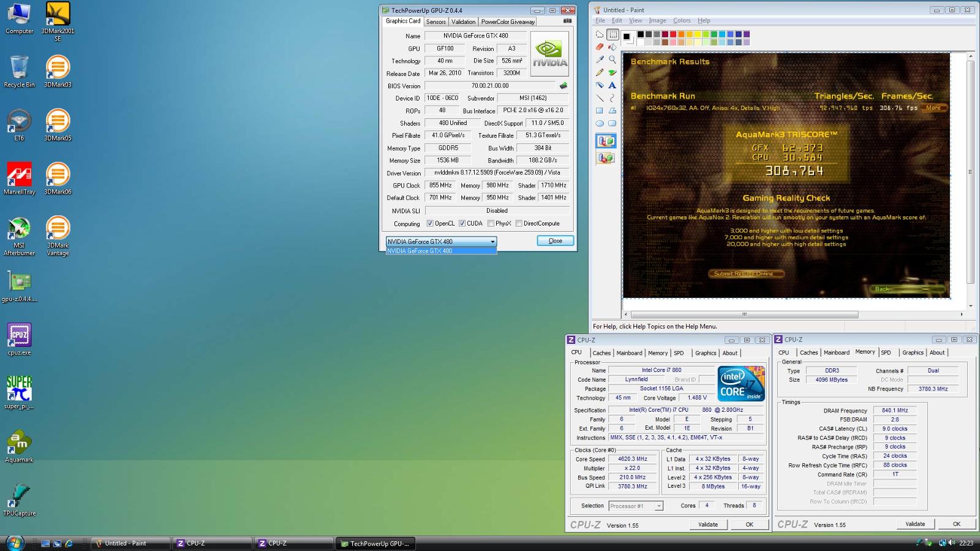This screenshot has height=551, width=980.
Task: Select the Pick Color eyedropper tool
Action: (x=600, y=60)
